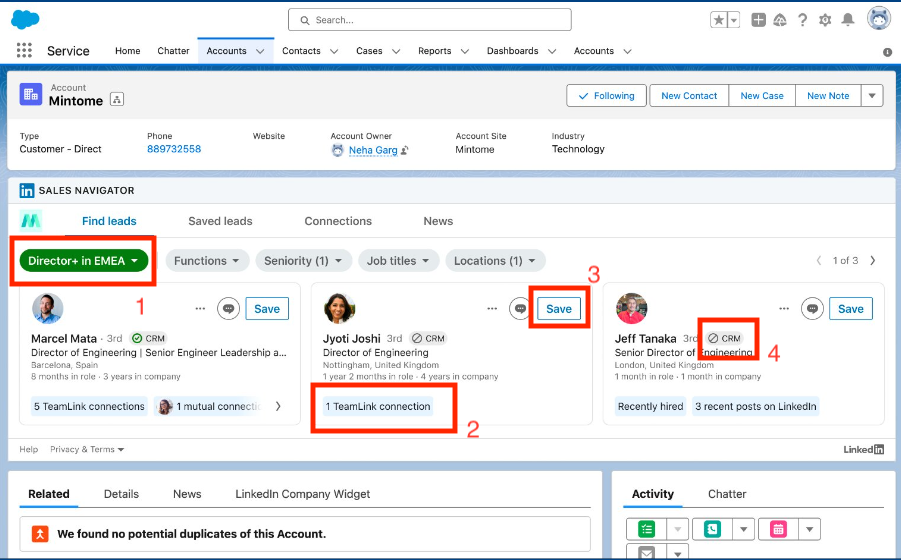Expand the active Accounts tab menu

260,51
